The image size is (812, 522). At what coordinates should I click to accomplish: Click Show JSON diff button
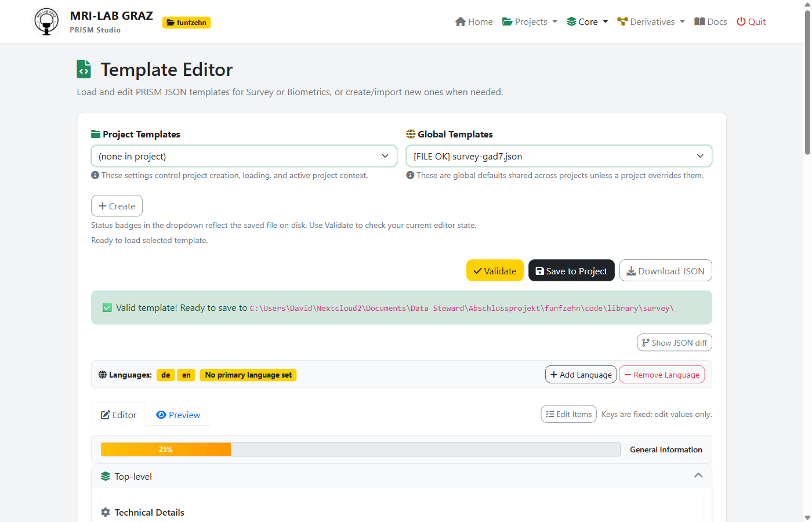(x=675, y=343)
